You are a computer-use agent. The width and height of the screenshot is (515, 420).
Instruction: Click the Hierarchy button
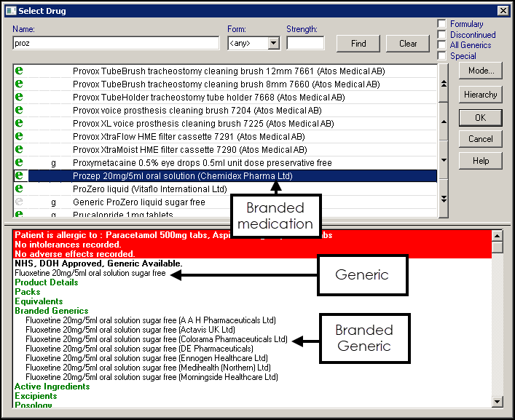(480, 95)
